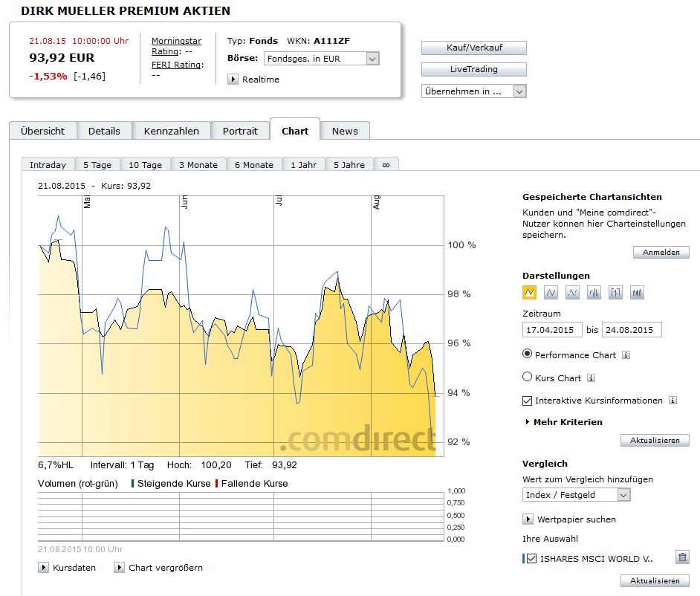Viewport: 700px width, 596px height.
Task: Show the 10 Tage time range
Action: (146, 165)
